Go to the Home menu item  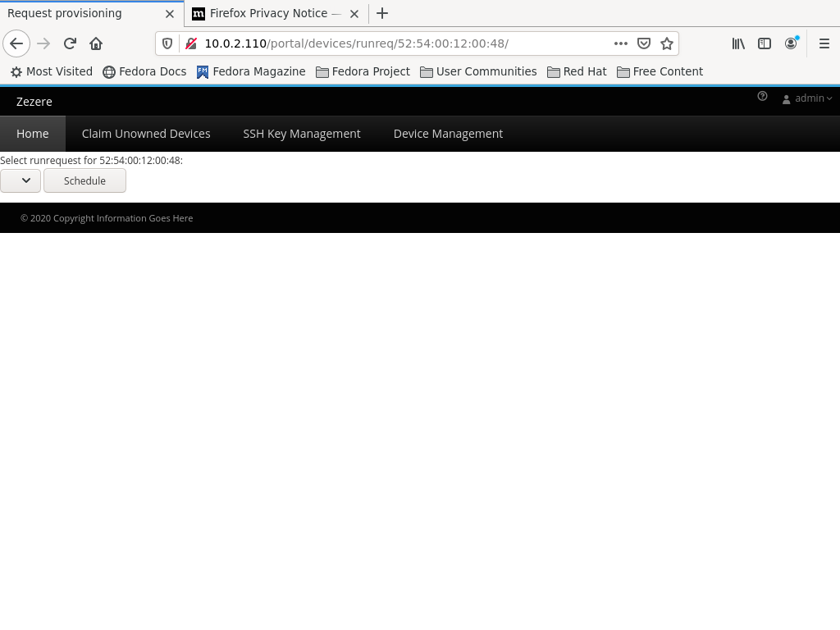pyautogui.click(x=33, y=134)
